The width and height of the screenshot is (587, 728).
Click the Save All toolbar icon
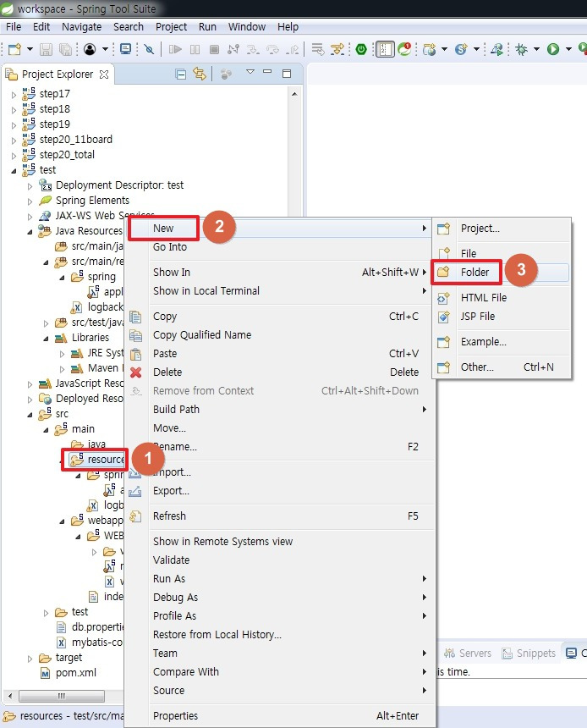65,49
